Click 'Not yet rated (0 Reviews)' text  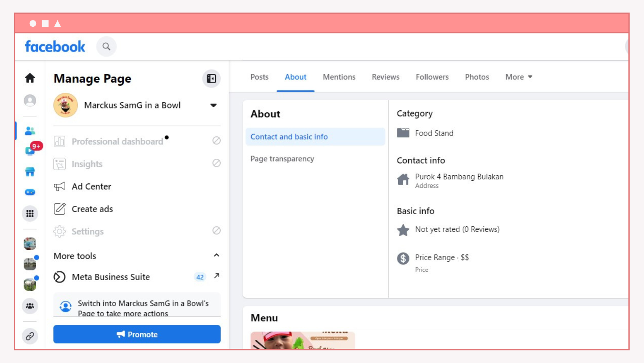coord(457,229)
